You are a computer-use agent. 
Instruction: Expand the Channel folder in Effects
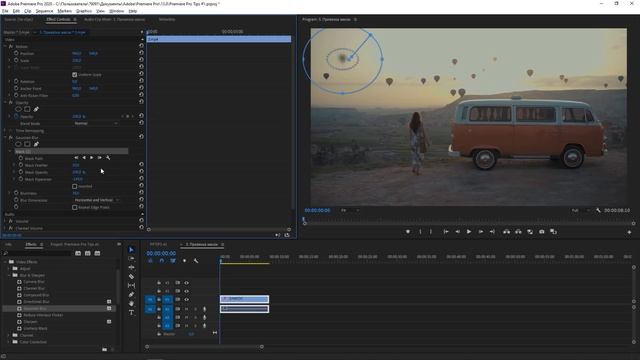(9, 335)
